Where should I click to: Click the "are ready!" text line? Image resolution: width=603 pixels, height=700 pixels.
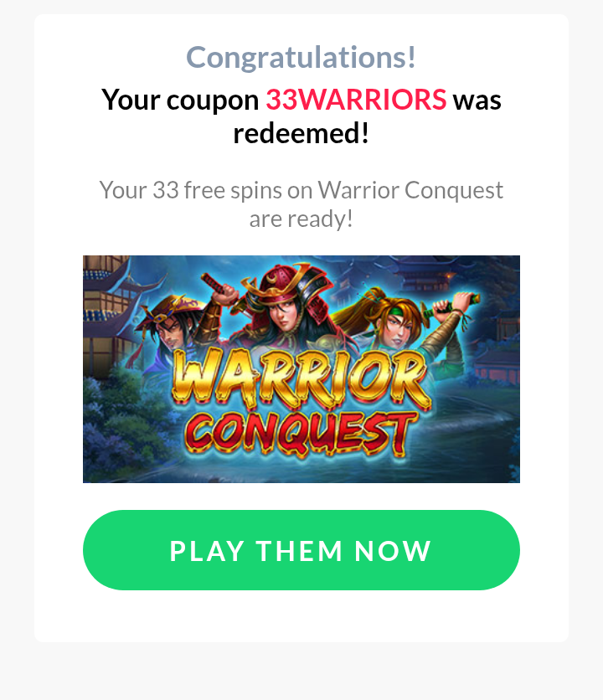tap(301, 219)
